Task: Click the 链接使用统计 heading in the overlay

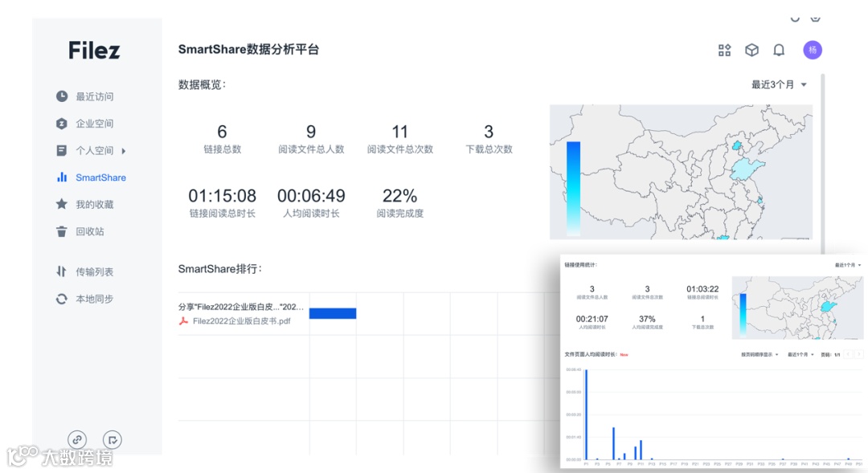Action: (x=580, y=265)
